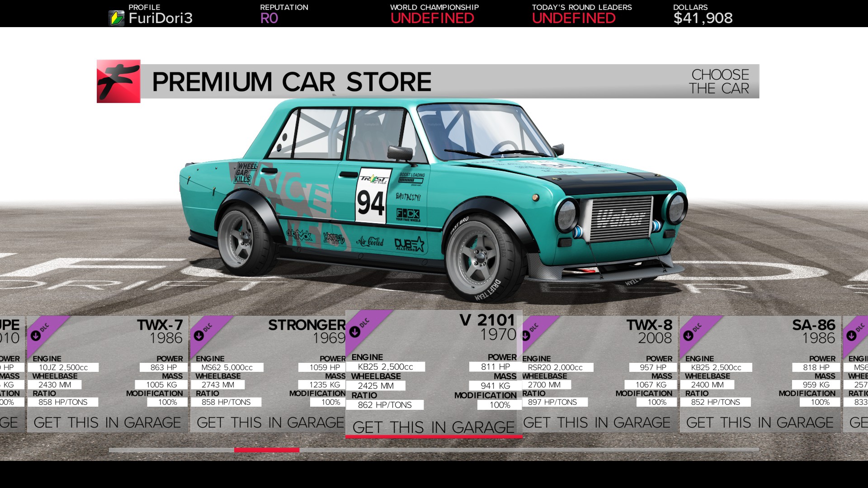Click the DLC download icon on the STRONGER card
The width and height of the screenshot is (868, 488).
point(199,335)
